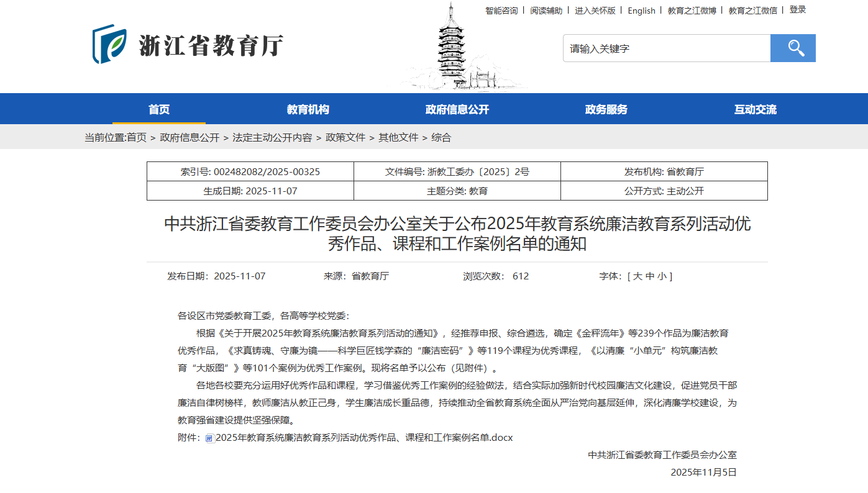This screenshot has height=493, width=868.
Task: Select the 政府信息公开 navigation item
Action: (457, 109)
